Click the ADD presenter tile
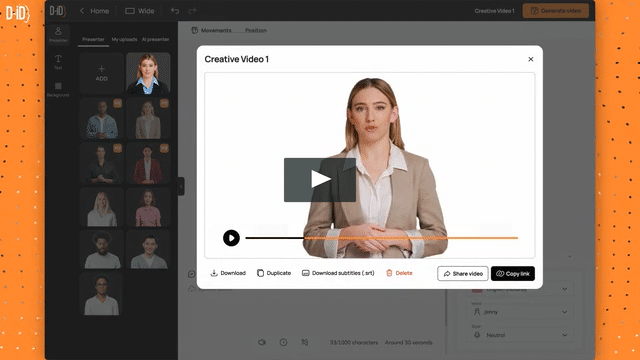 (x=102, y=73)
